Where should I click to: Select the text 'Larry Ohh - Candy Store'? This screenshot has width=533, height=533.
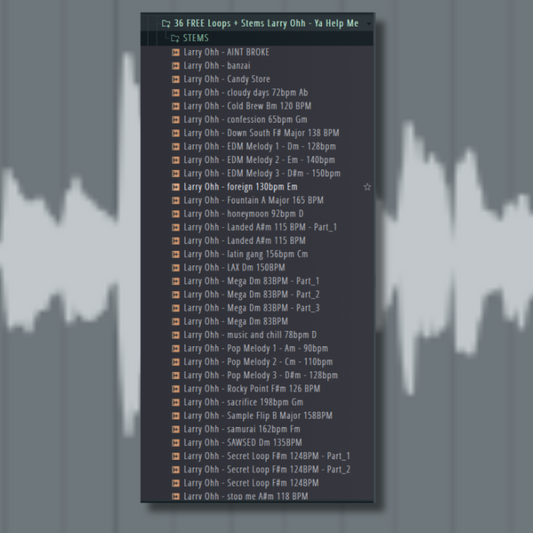(227, 79)
